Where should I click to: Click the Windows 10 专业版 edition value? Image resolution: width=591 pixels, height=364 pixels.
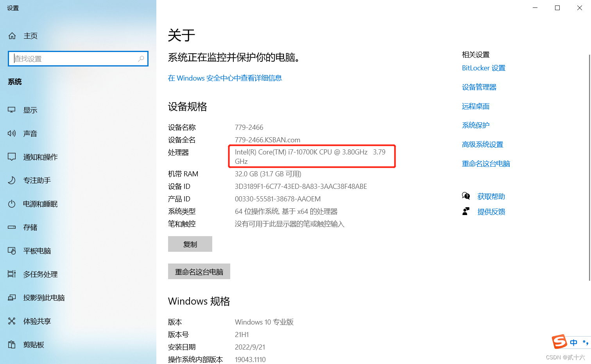click(264, 322)
